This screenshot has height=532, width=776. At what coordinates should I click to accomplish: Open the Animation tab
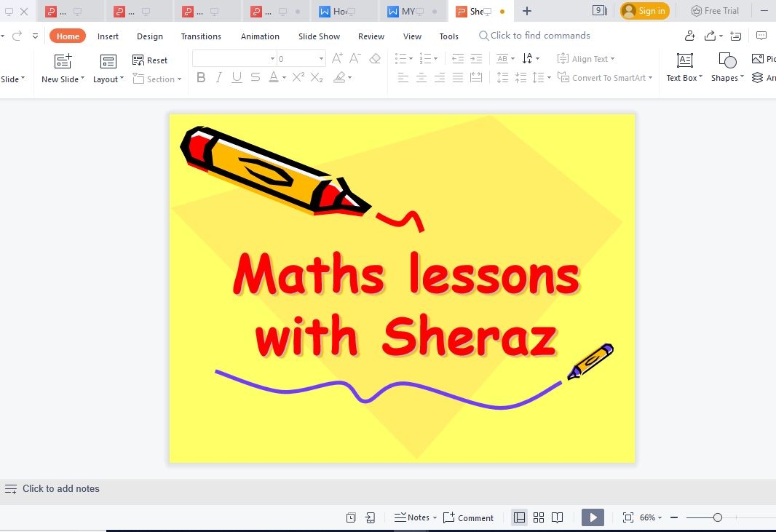coord(260,36)
